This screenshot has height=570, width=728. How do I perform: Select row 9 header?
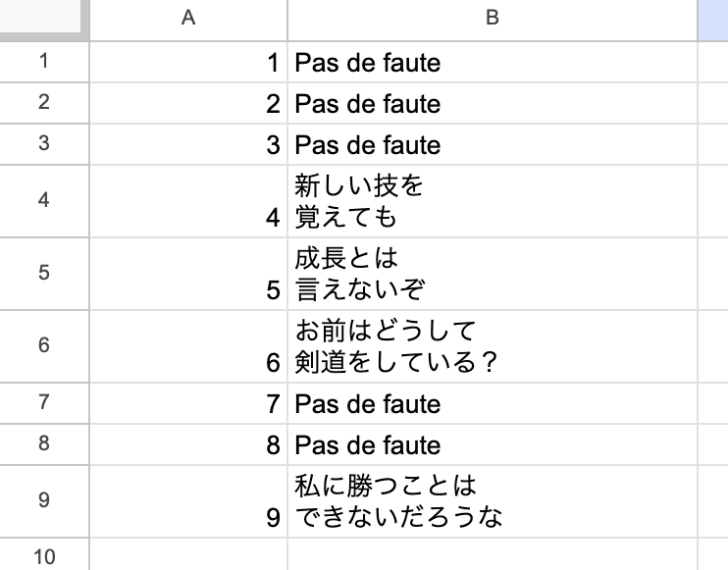44,499
